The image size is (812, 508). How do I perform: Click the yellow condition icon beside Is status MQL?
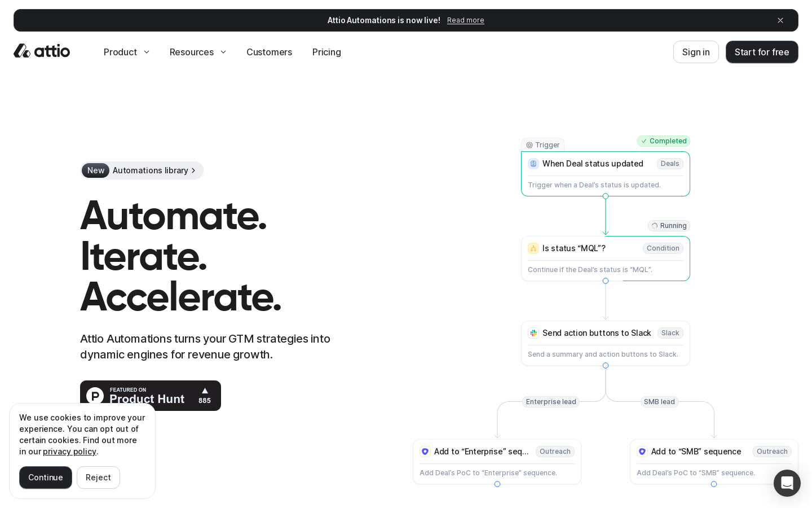pos(533,248)
